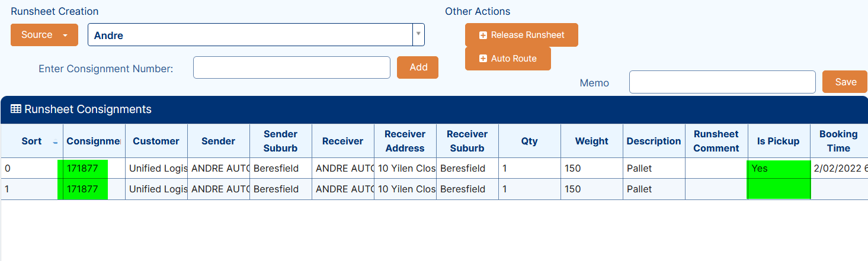Select consignment 171877 in sort row 1
This screenshot has height=261, width=868.
[83, 189]
